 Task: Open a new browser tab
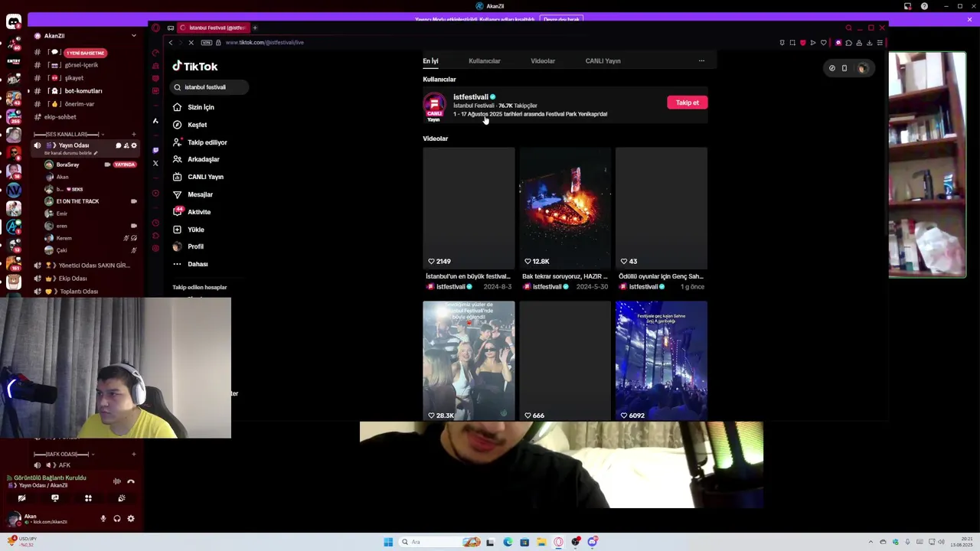coord(255,28)
